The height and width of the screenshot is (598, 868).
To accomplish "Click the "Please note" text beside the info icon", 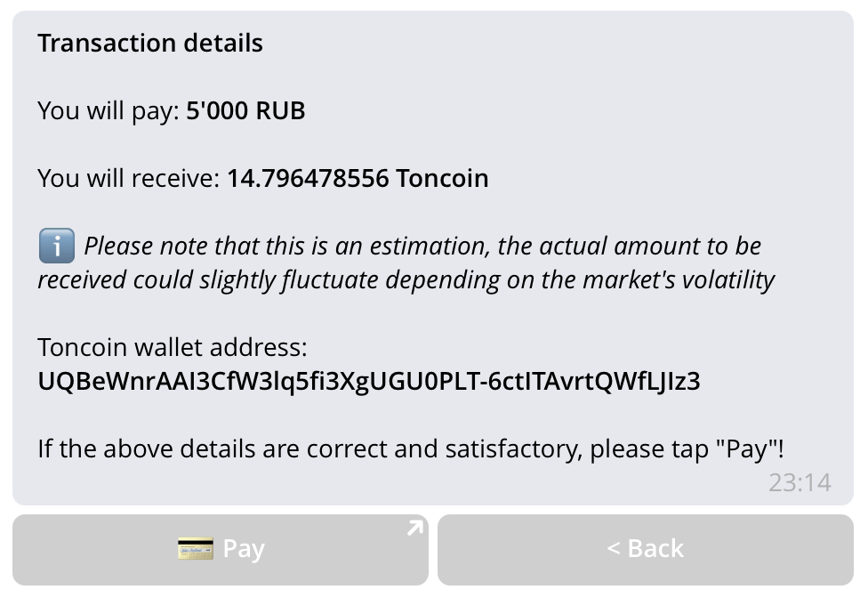I will pyautogui.click(x=146, y=246).
